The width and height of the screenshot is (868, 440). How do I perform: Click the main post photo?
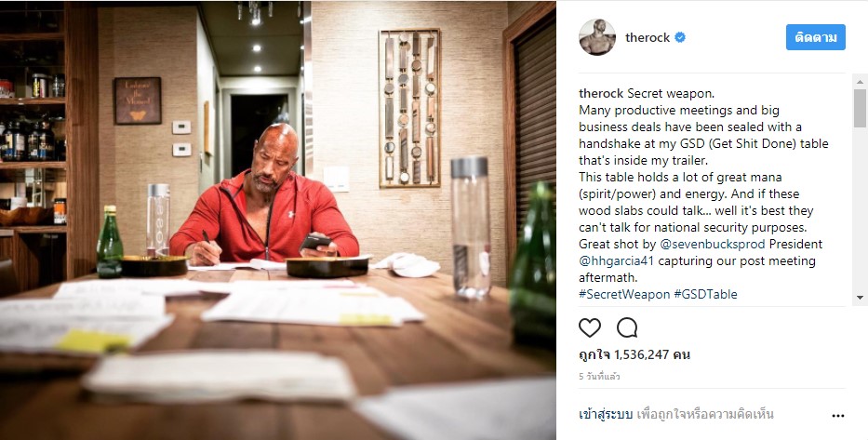point(278,220)
